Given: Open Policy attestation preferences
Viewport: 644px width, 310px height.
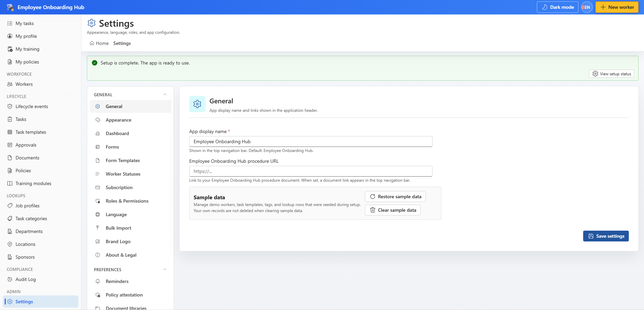Looking at the screenshot, I should point(130,295).
